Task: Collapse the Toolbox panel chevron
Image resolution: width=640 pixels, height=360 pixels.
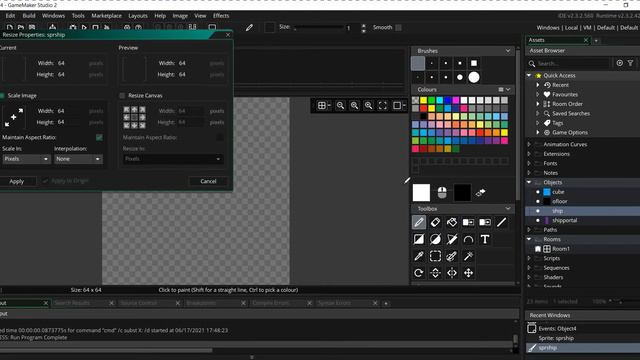Action: pos(508,209)
